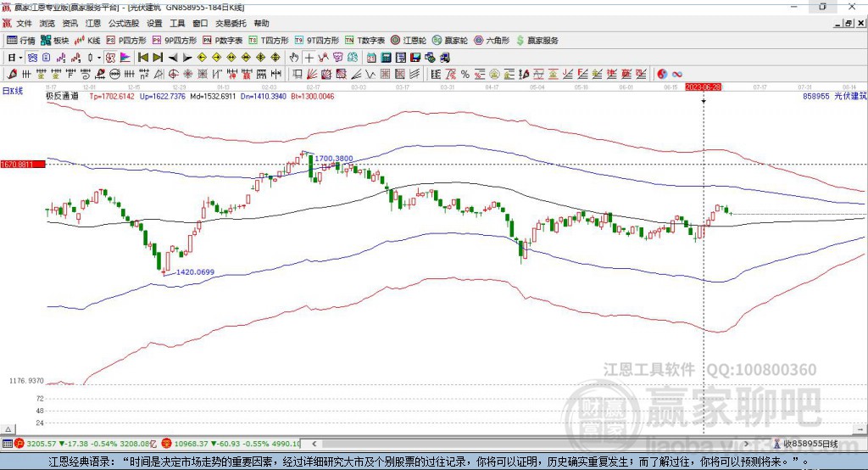Click horizontal scrollbar right arrow
868x470 pixels.
pyautogui.click(x=747, y=444)
